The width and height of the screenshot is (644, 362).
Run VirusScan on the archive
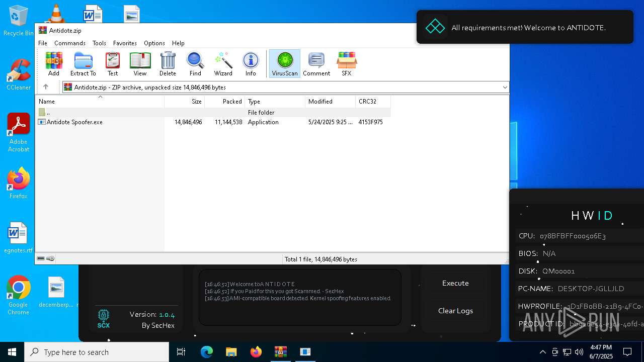tap(285, 64)
